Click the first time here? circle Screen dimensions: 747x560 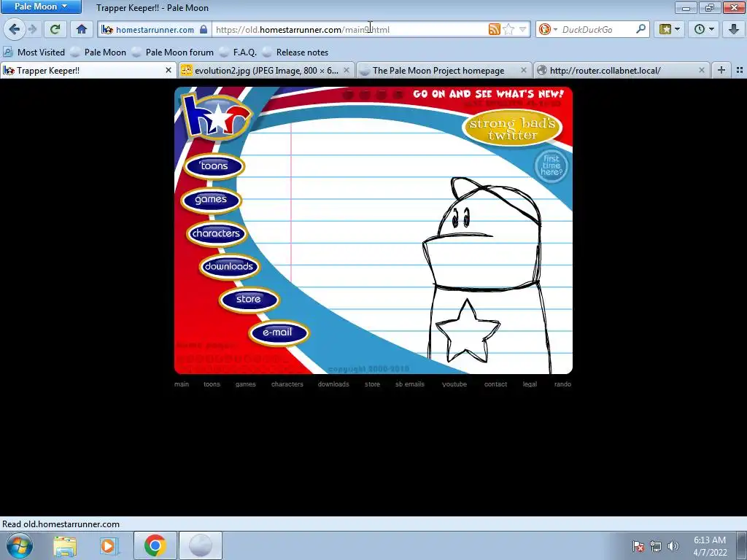tap(551, 166)
